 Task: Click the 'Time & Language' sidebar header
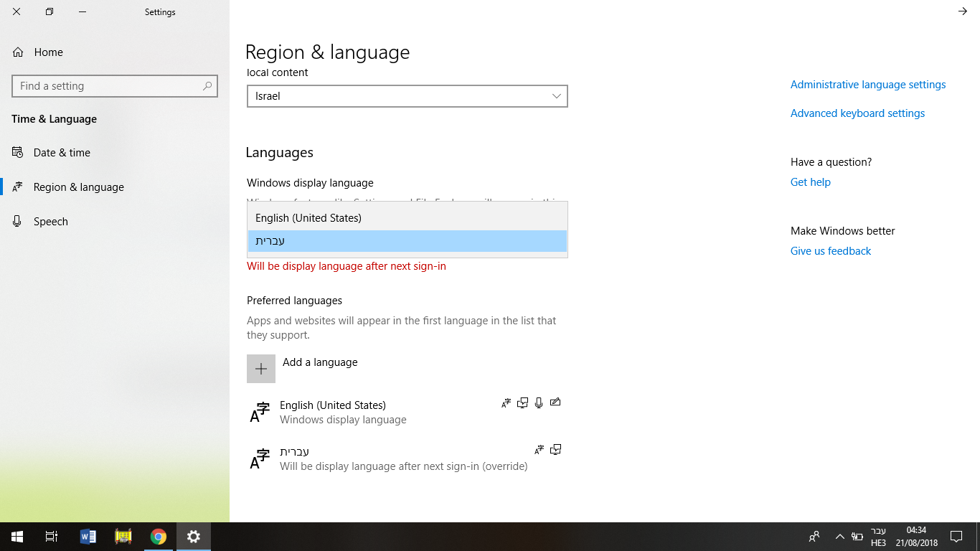tap(54, 119)
